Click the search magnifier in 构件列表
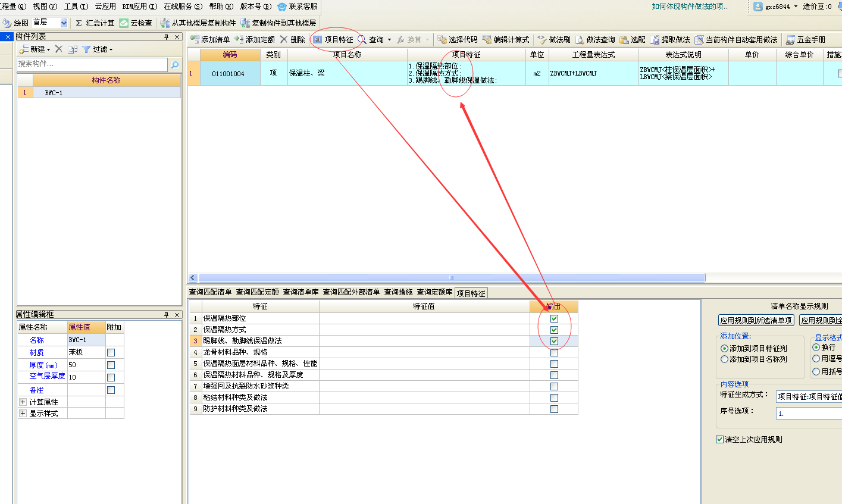The width and height of the screenshot is (842, 504). (x=175, y=64)
